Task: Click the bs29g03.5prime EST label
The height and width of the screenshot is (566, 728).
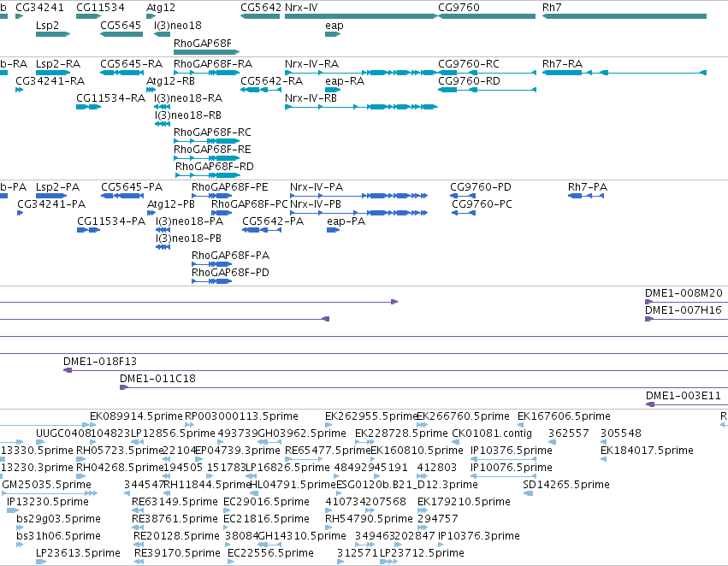Action: point(58,519)
